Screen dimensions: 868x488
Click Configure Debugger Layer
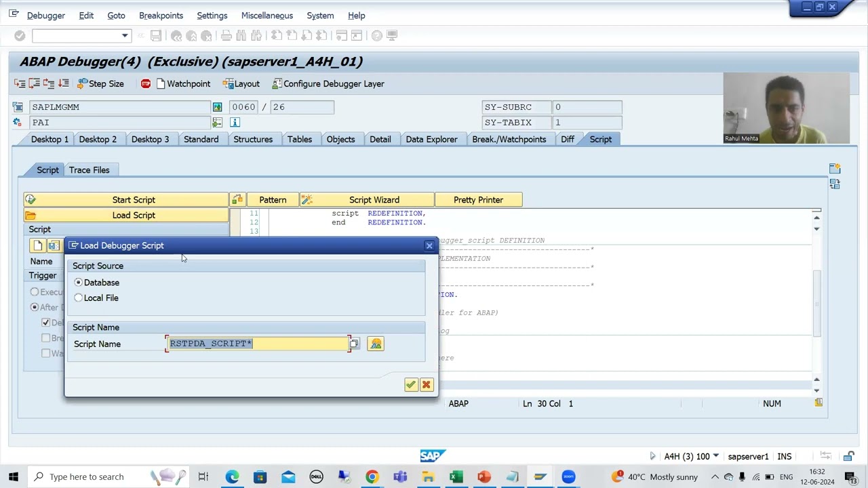point(328,84)
